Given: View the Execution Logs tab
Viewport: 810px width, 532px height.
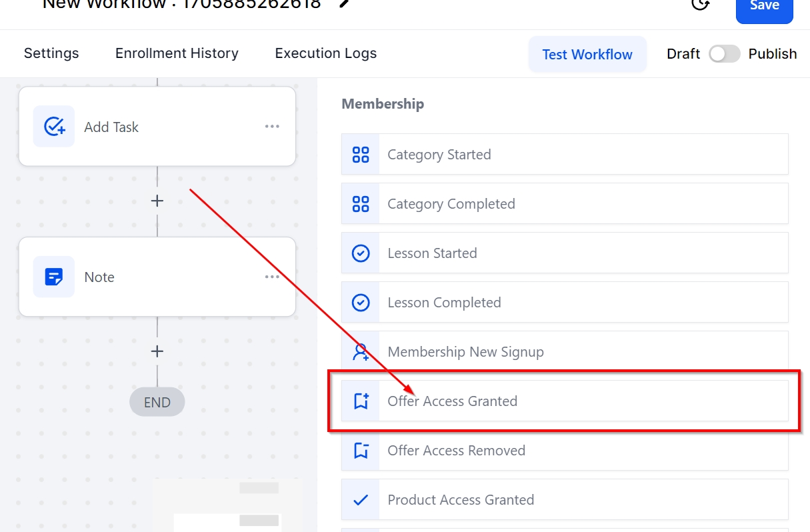Looking at the screenshot, I should point(325,53).
